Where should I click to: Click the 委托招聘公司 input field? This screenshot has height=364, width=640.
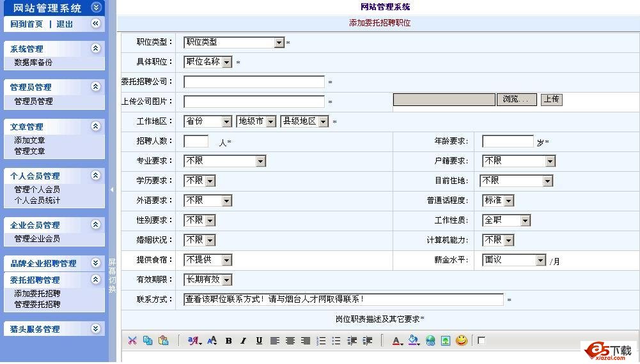coord(254,82)
